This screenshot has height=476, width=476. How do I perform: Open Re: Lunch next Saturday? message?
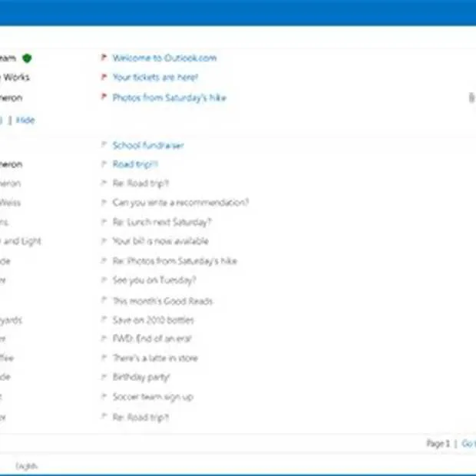[x=162, y=223]
